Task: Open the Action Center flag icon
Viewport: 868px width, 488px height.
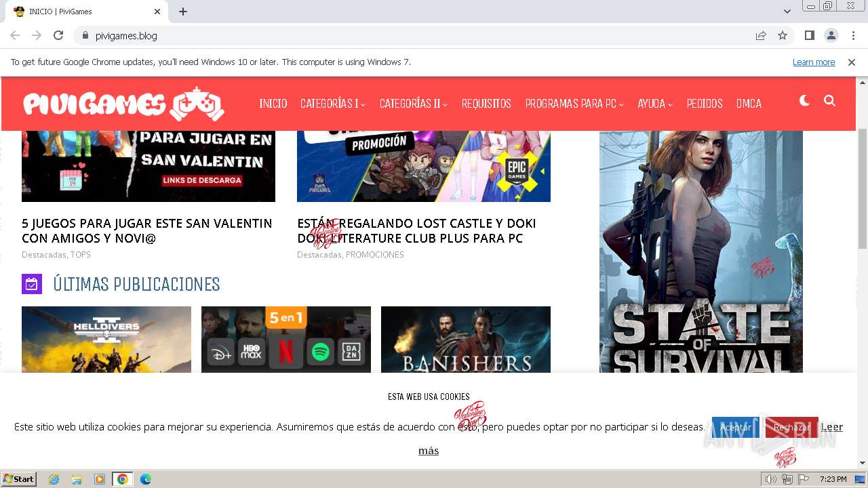Action: 804,479
